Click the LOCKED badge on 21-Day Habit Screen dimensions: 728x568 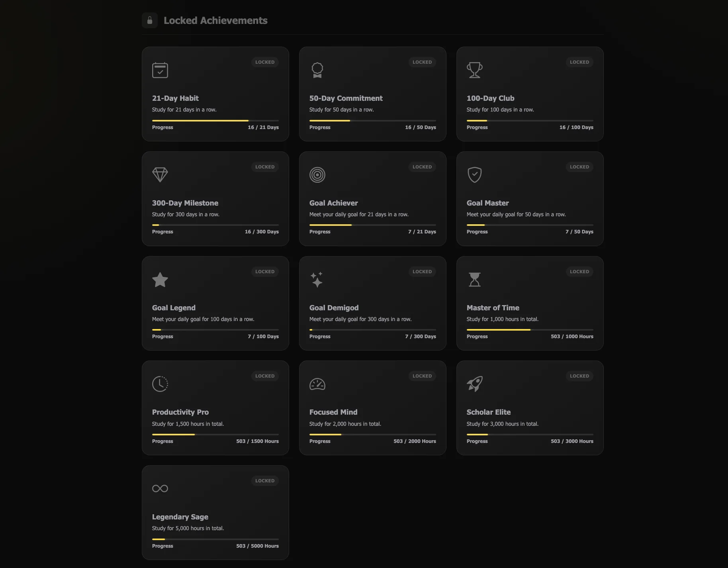[265, 62]
